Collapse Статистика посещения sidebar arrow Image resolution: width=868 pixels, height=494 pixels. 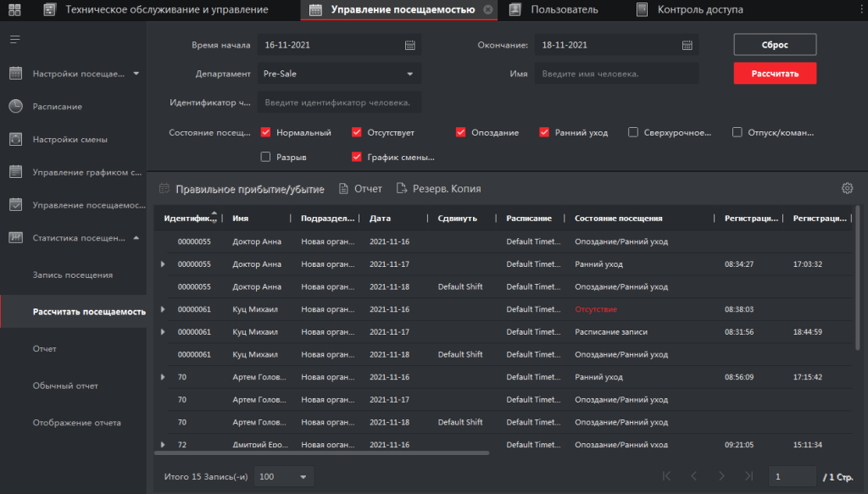[x=136, y=238]
